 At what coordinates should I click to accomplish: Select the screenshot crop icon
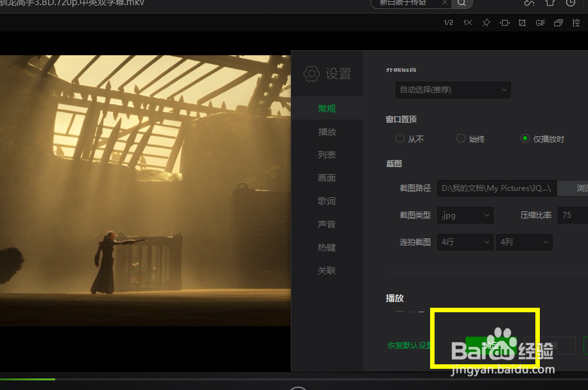tap(521, 22)
